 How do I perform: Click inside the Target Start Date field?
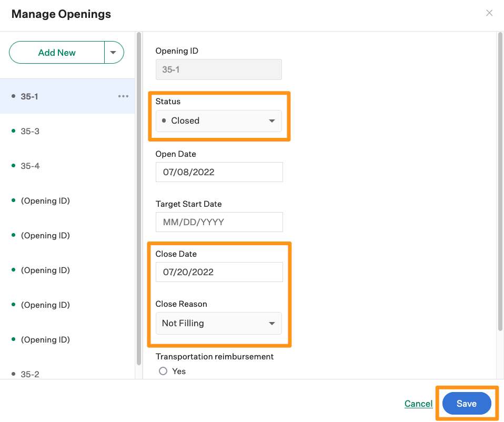tap(218, 222)
